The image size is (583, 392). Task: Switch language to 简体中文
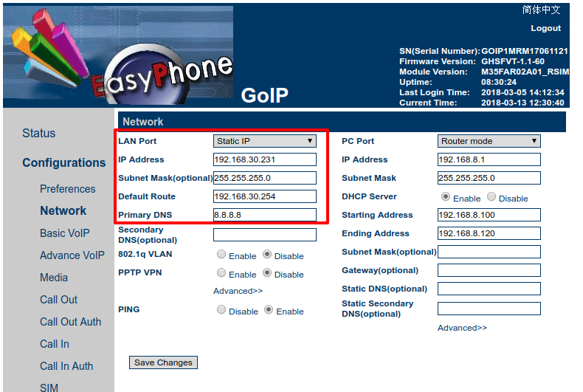[541, 10]
